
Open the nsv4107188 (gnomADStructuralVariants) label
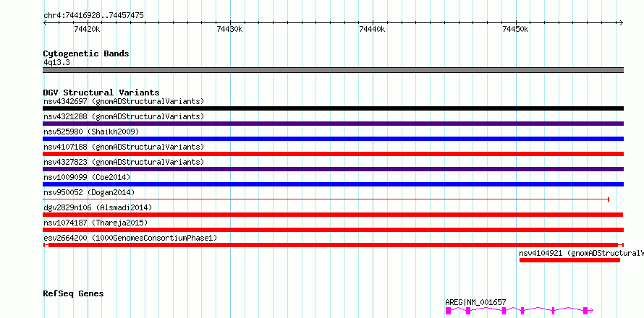pyautogui.click(x=124, y=147)
